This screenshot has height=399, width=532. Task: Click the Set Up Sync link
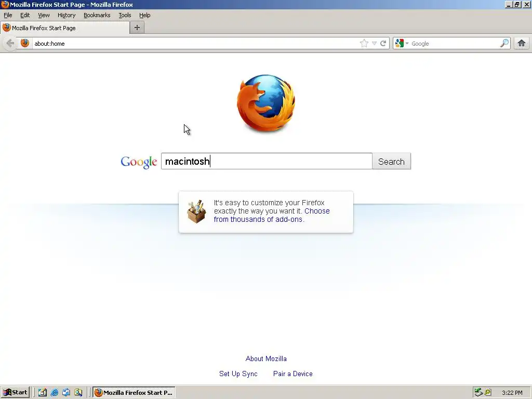[238, 374]
